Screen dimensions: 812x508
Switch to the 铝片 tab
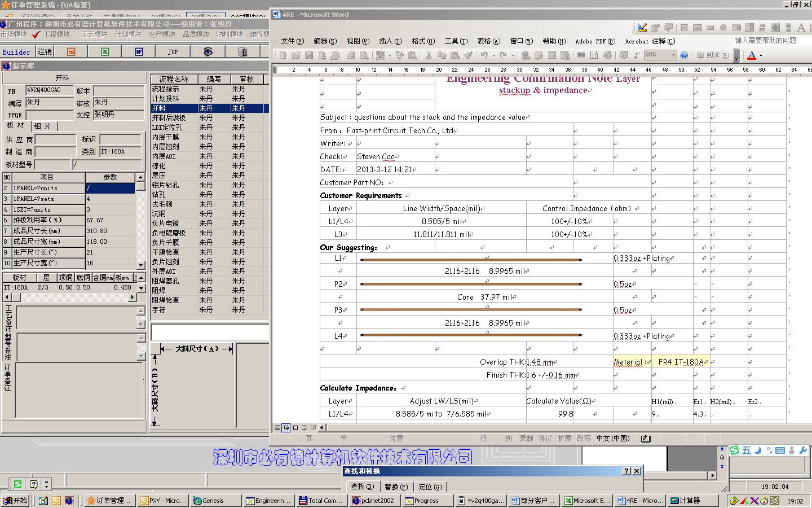(42, 126)
